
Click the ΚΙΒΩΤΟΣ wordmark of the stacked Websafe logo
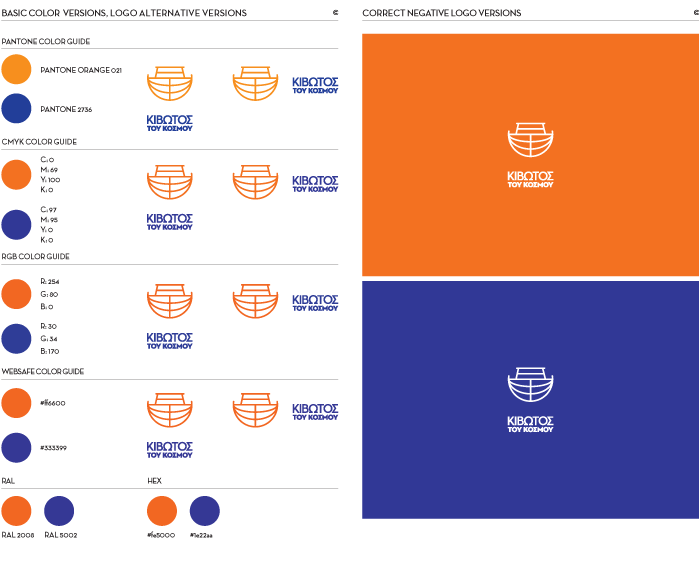coord(170,446)
